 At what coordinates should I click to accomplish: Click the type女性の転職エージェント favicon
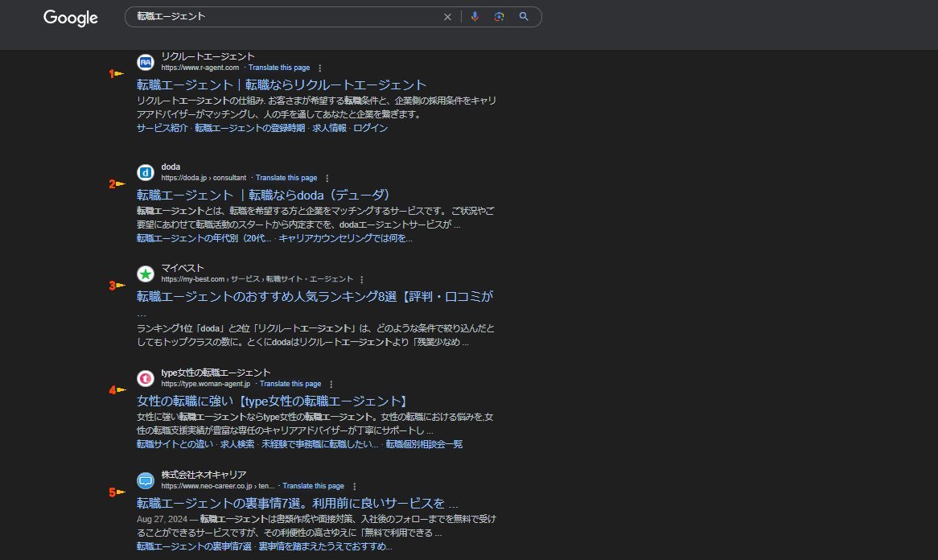pos(146,378)
